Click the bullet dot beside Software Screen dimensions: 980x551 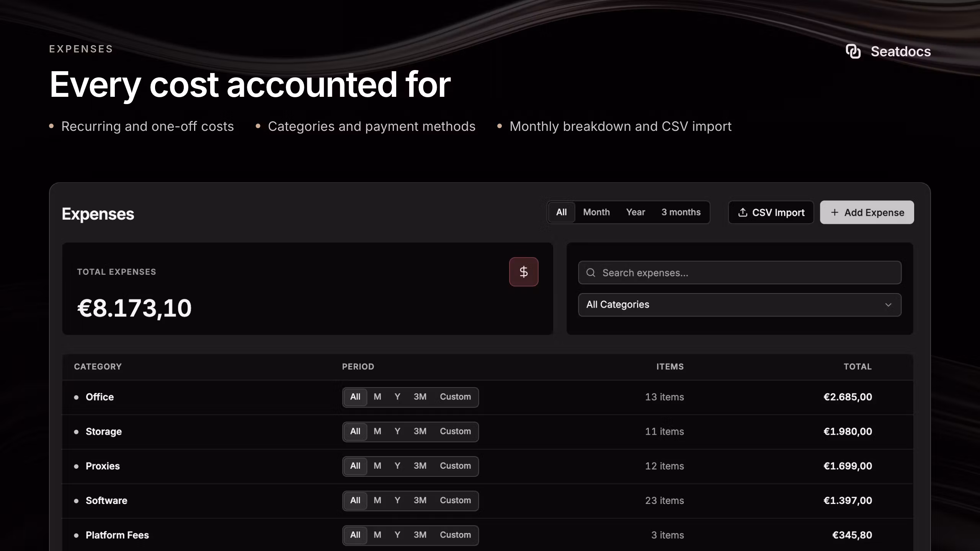tap(76, 500)
